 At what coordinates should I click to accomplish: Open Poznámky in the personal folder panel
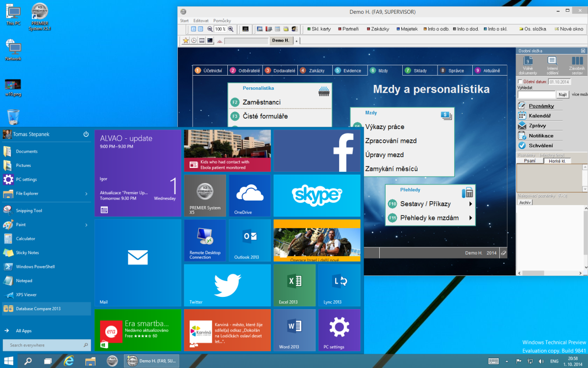point(541,106)
